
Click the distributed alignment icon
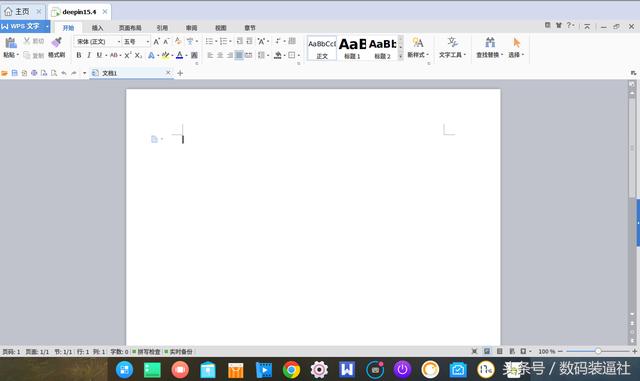(249, 55)
